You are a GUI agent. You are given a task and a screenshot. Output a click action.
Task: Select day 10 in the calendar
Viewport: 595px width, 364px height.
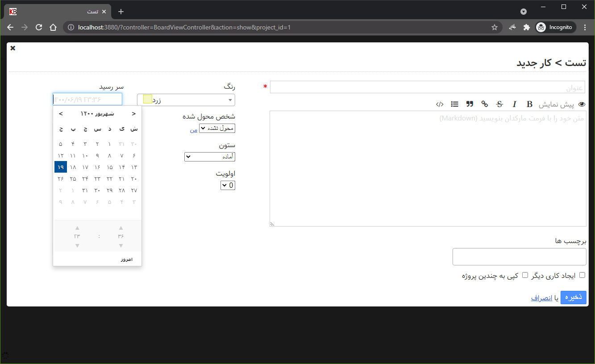click(85, 156)
